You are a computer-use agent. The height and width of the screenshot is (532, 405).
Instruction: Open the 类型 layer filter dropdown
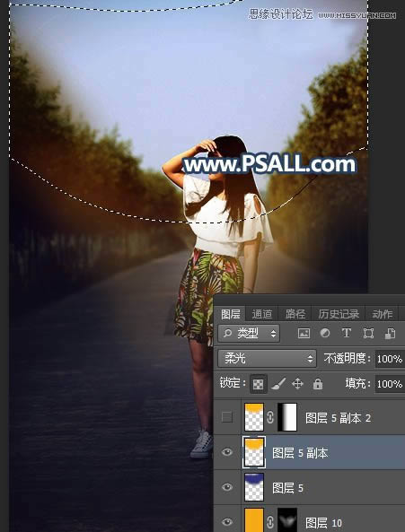[249, 334]
